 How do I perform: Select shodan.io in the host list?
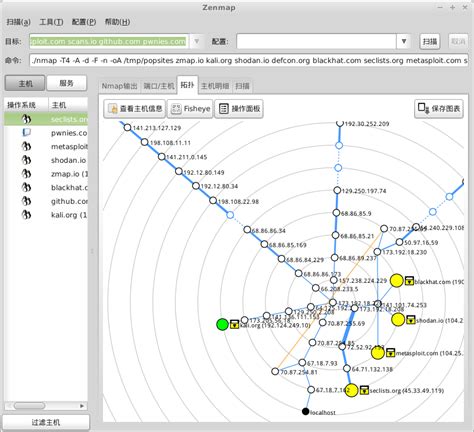[46, 160]
